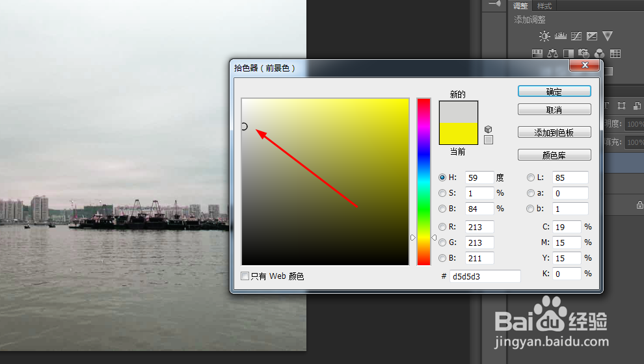644x364 pixels.
Task: Click the L field showing 85
Action: 570,177
